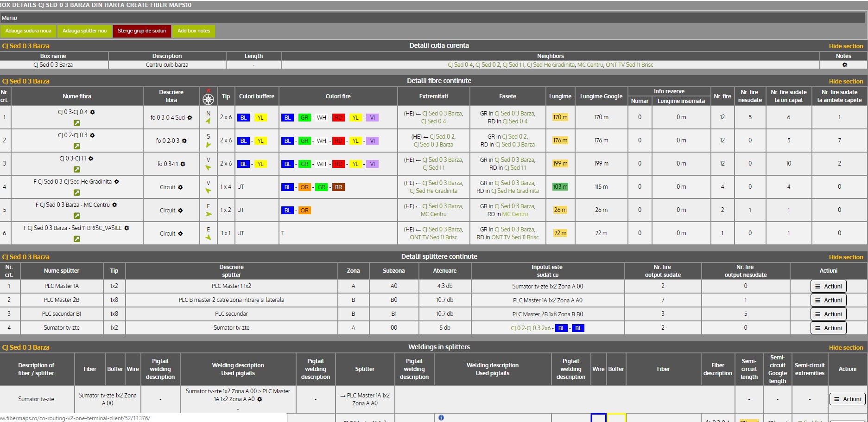Open Actiuni menu in Sumator tv-zte welding row

(847, 399)
